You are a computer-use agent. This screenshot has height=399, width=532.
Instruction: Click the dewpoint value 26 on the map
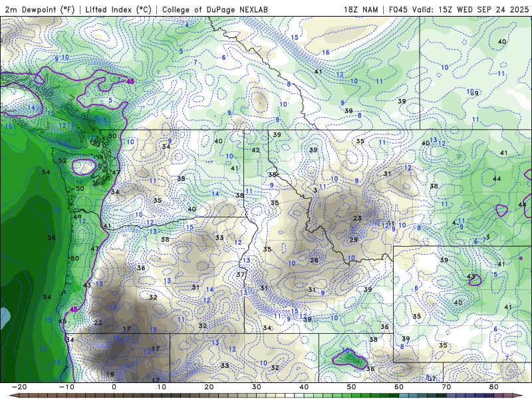[x=314, y=260]
